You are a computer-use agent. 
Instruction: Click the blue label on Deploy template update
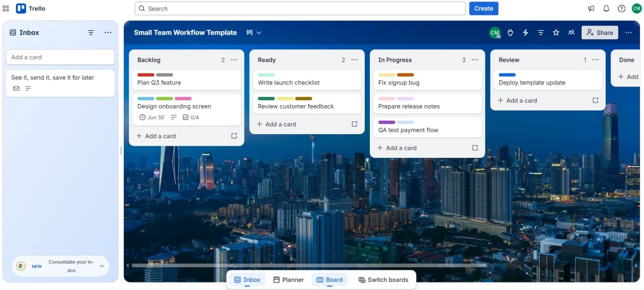(507, 75)
